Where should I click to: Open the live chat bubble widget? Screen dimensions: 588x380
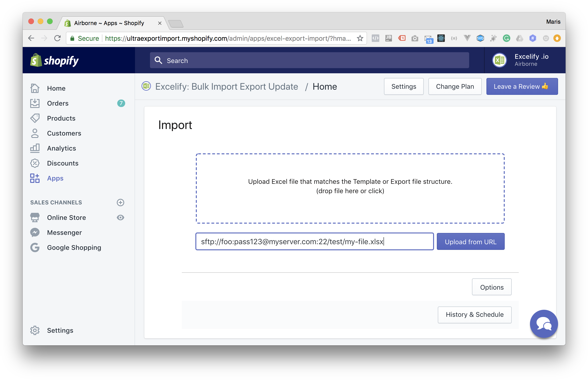coord(544,324)
